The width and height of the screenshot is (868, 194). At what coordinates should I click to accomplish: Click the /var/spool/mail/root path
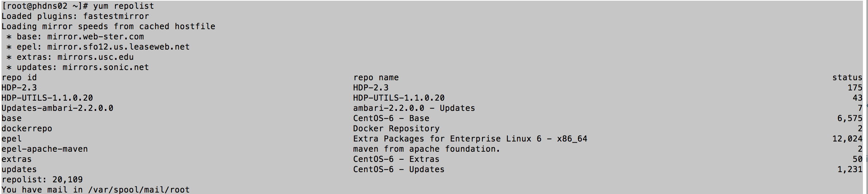[x=139, y=190]
